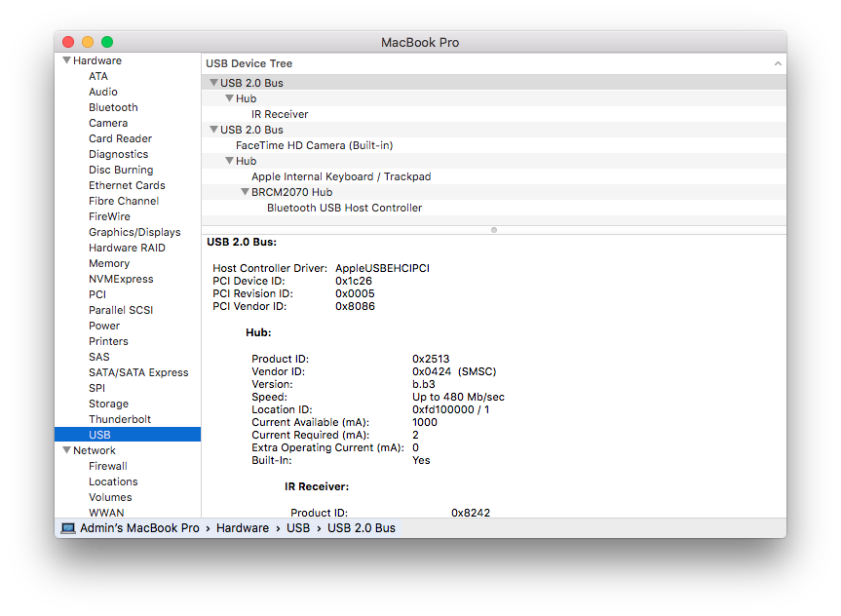Select Apple Internal Keyboard / Trackpad row
The width and height of the screenshot is (841, 616).
pos(494,176)
